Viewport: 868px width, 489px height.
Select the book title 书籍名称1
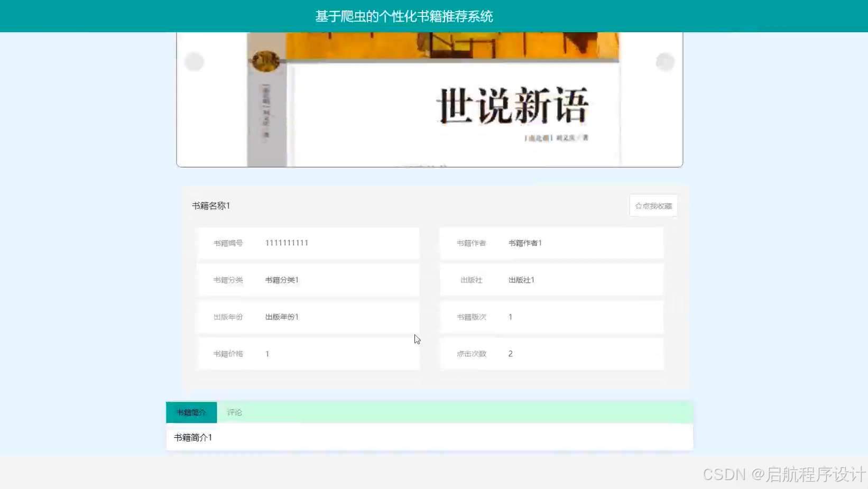(x=211, y=206)
